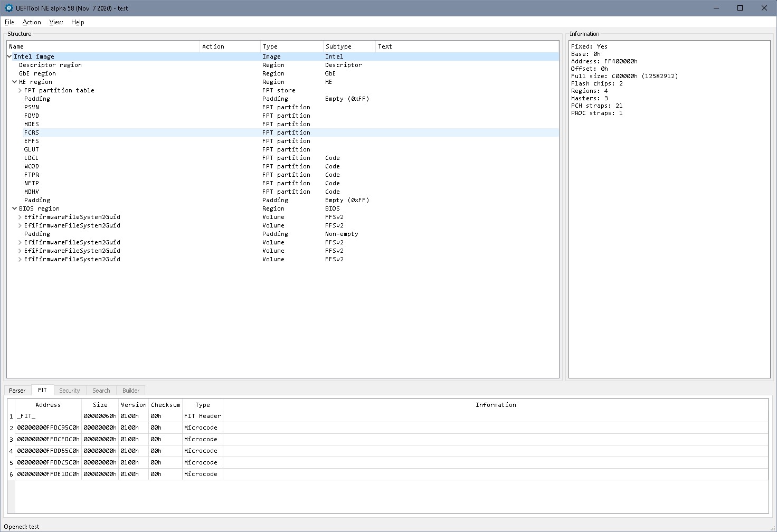Click the Subtype column header
Screen dimensions: 777x532
(x=349, y=46)
